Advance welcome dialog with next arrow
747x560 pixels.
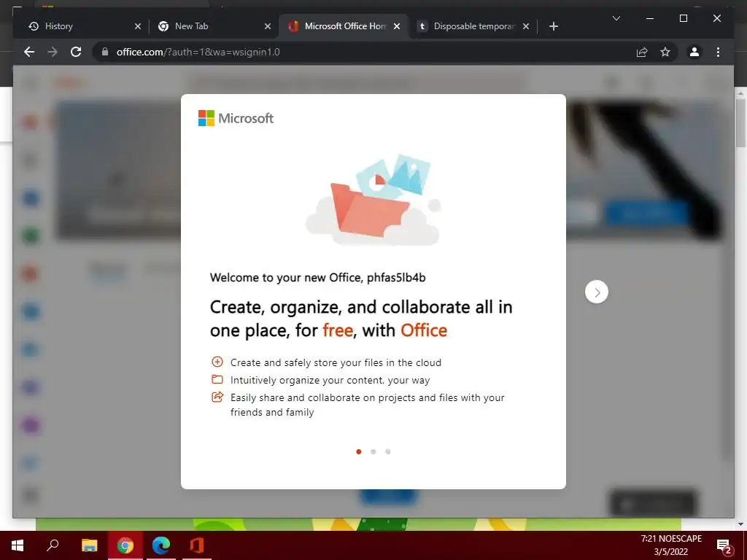click(597, 292)
